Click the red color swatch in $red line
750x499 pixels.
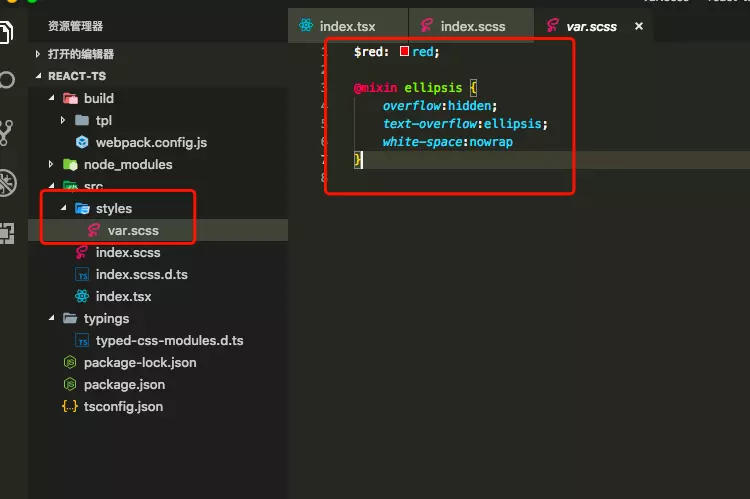click(404, 51)
